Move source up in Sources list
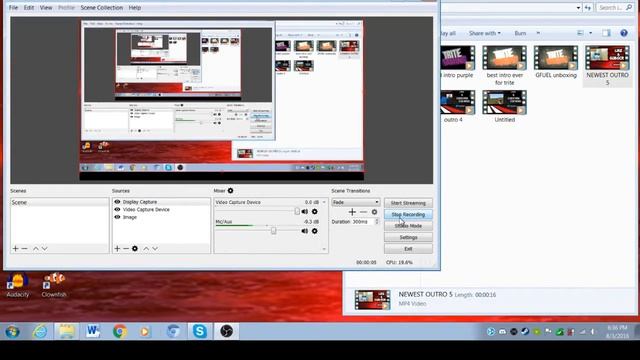The width and height of the screenshot is (640, 360). 146,248
